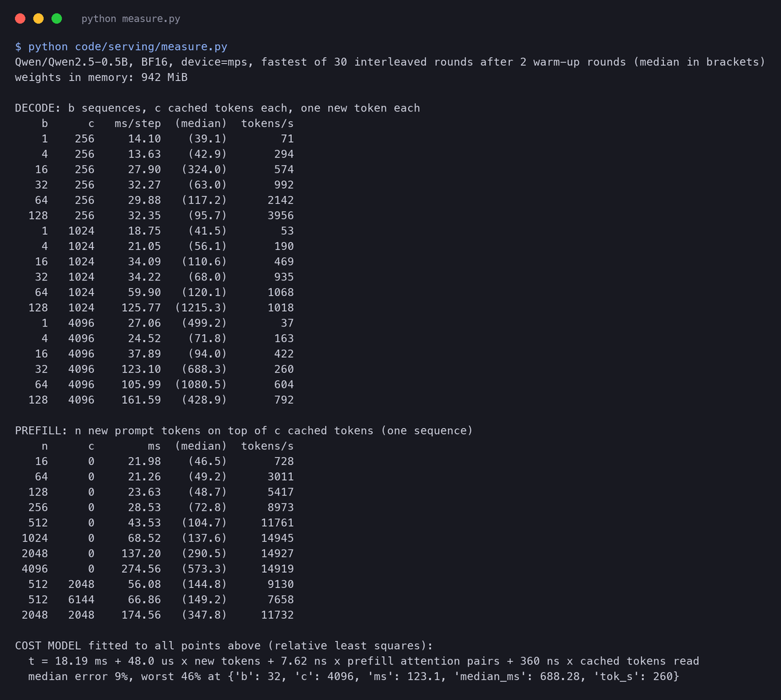The height and width of the screenshot is (700, 781).
Task: Click decode ms/step value 27.06
Action: (x=144, y=323)
